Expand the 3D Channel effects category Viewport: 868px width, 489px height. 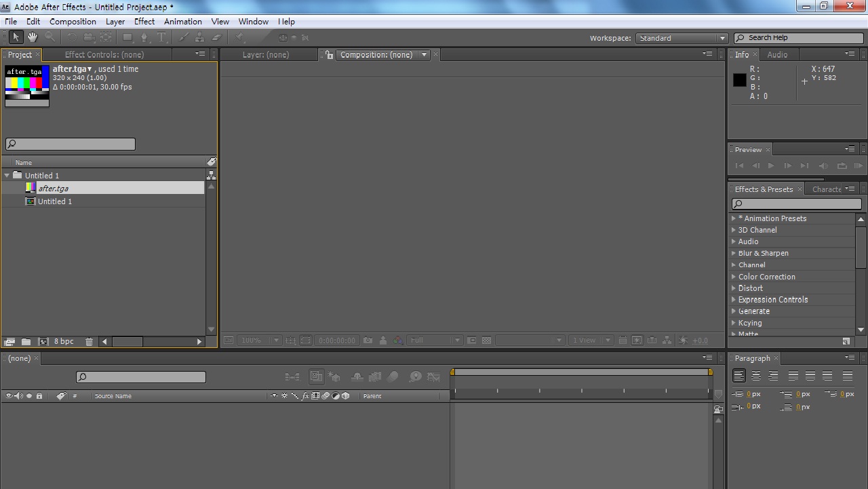[x=734, y=230]
